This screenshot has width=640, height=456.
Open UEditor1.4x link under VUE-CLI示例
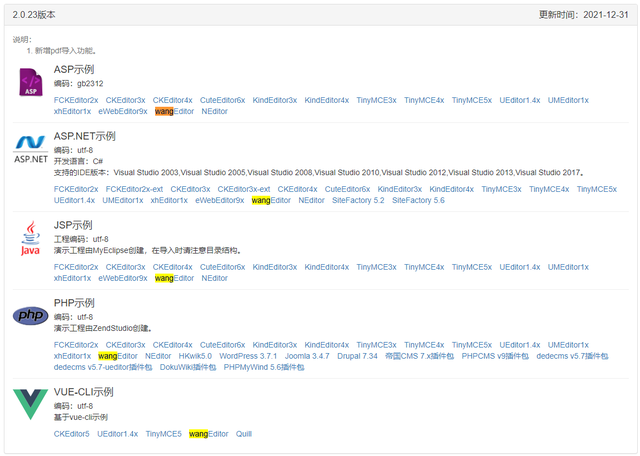[x=118, y=434]
